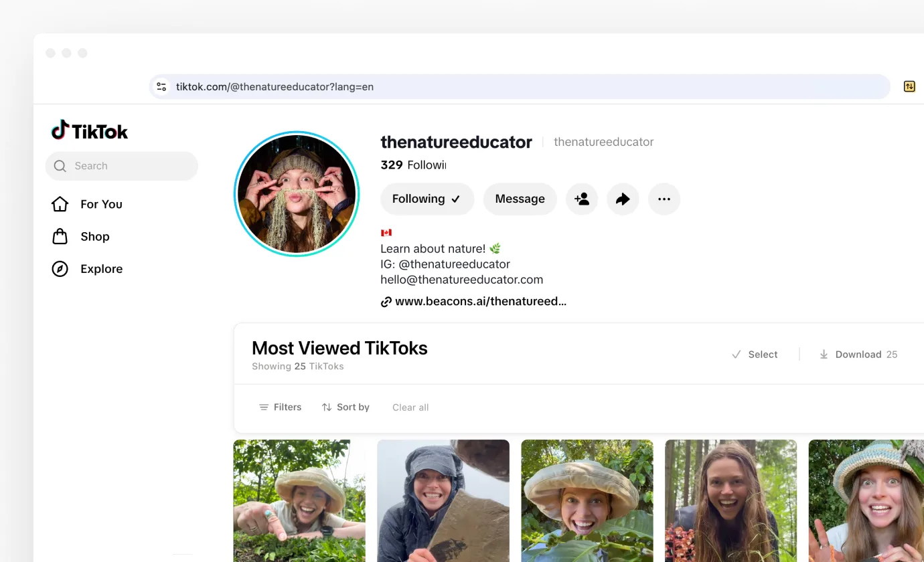The height and width of the screenshot is (562, 924).
Task: Open the Filters options
Action: pyautogui.click(x=281, y=407)
